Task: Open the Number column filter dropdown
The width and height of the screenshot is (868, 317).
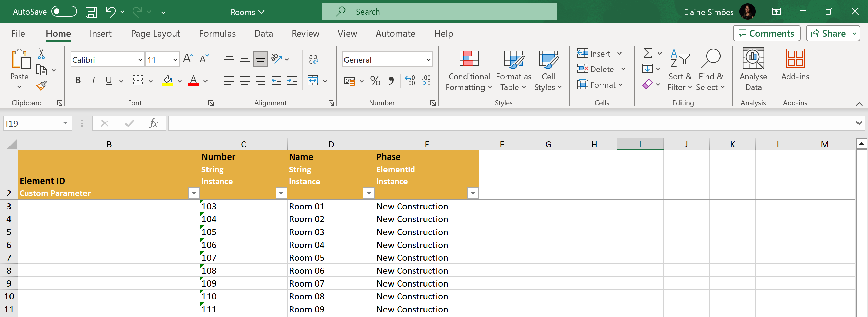Action: coord(281,193)
